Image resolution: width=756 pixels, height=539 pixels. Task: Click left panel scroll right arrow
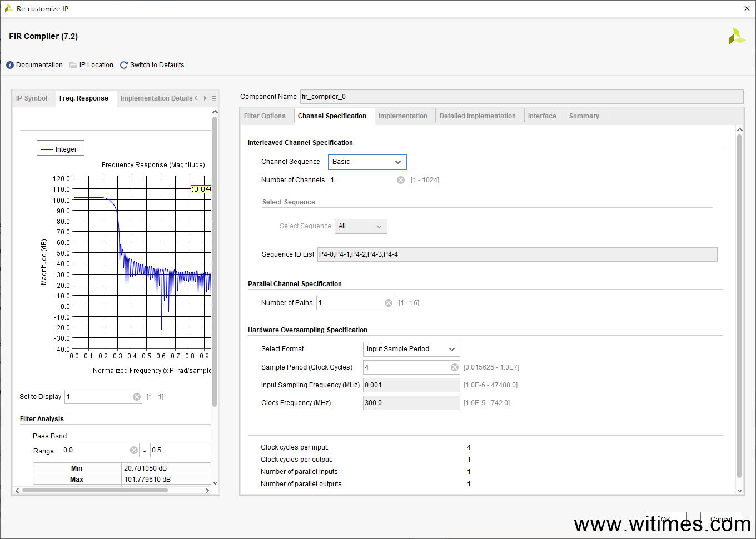[207, 491]
